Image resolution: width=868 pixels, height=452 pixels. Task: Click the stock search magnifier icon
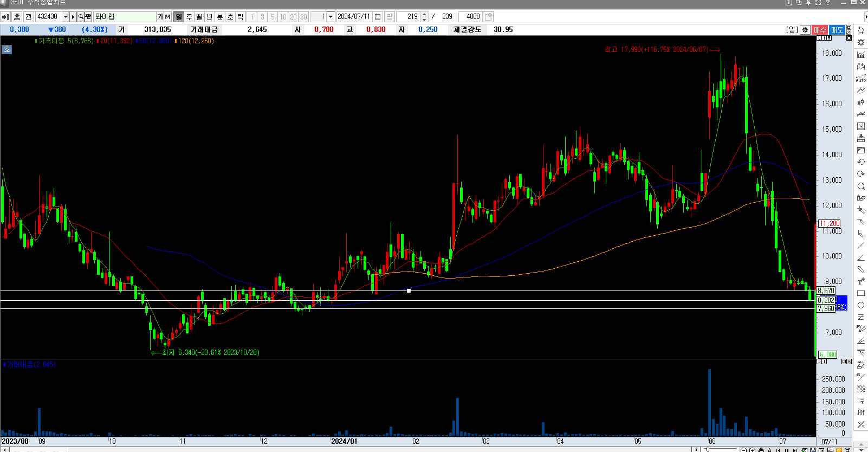tap(81, 17)
